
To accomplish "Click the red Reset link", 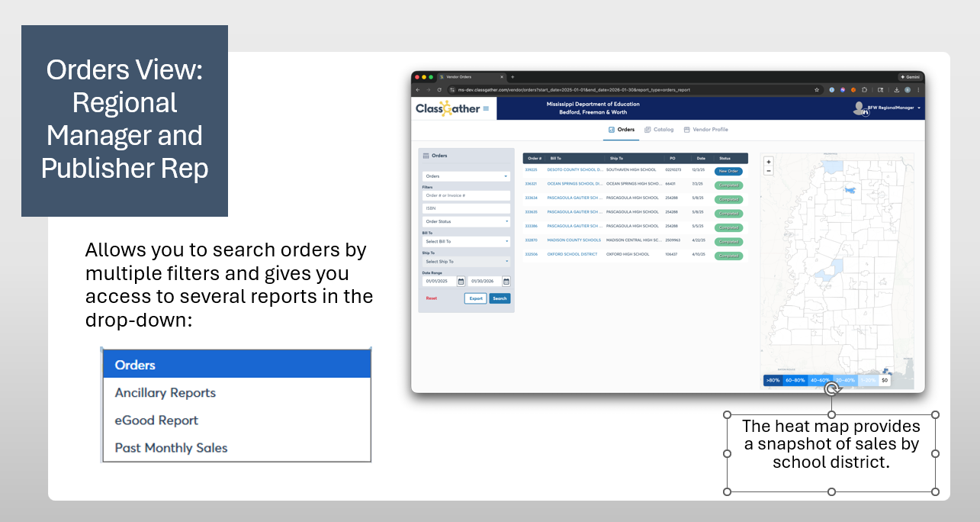I will pyautogui.click(x=432, y=298).
